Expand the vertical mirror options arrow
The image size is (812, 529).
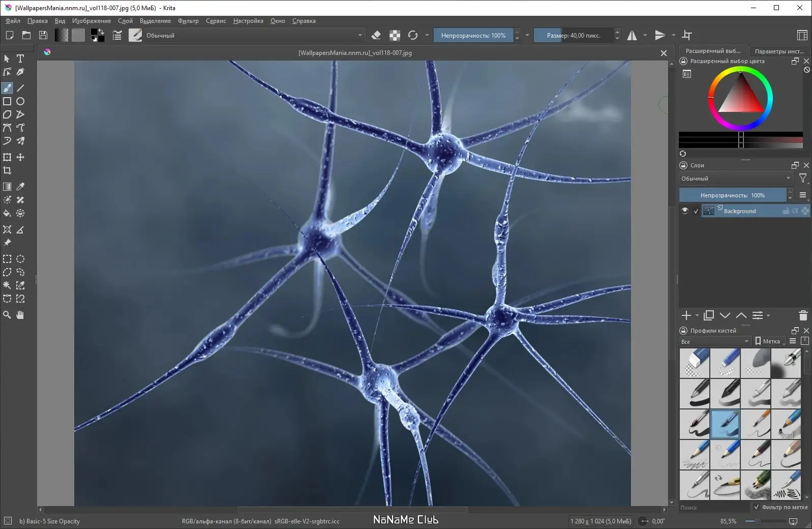click(674, 35)
